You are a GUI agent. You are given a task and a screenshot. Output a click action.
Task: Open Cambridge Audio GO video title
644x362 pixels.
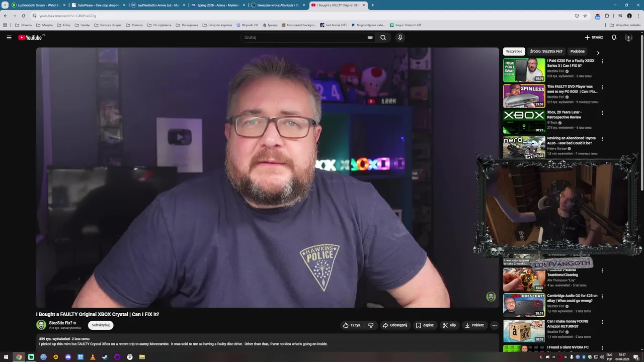click(x=572, y=298)
